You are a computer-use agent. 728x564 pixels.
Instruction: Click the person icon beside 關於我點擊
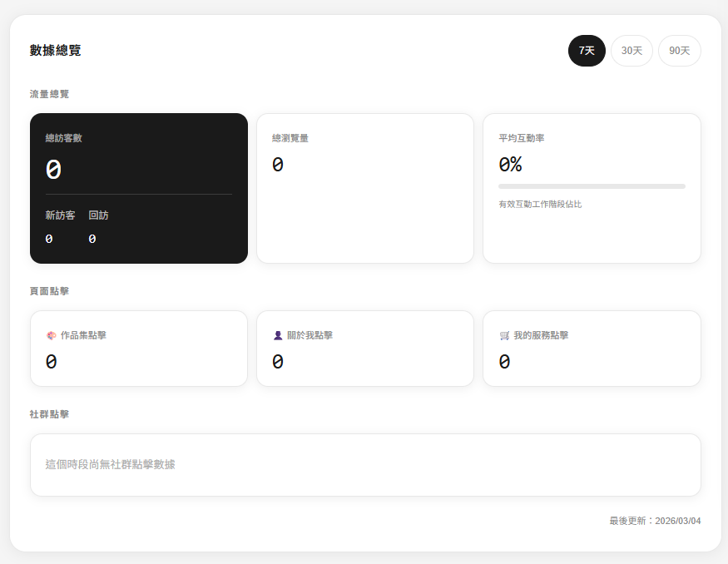[x=278, y=335]
